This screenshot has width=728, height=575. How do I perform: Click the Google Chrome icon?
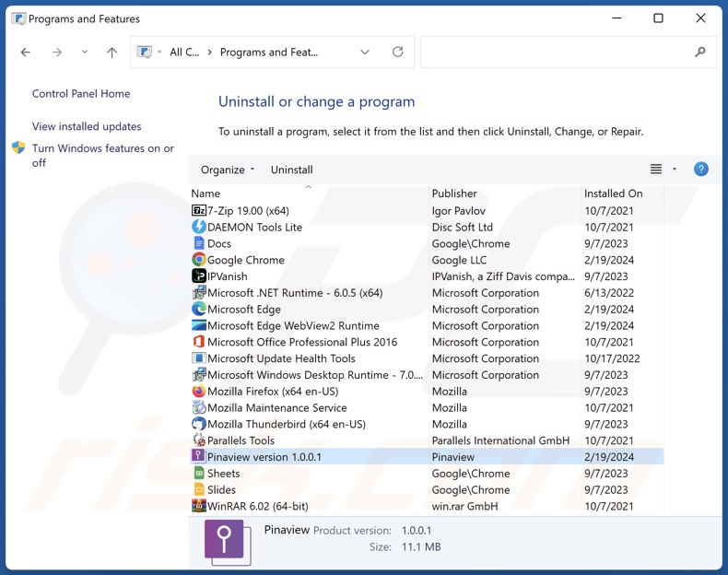click(x=199, y=260)
